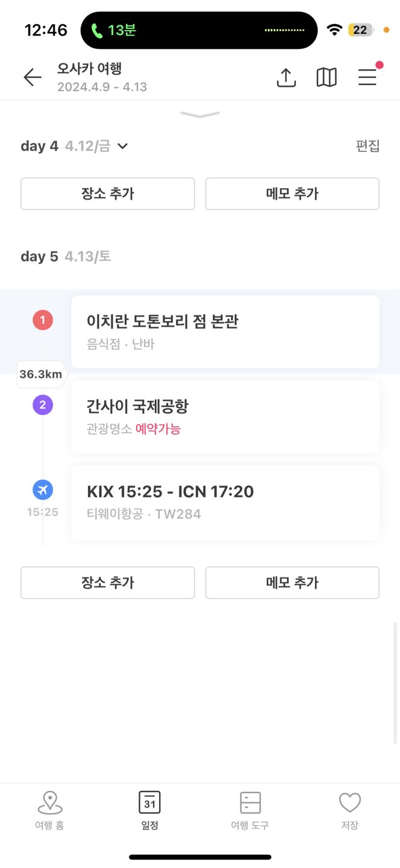The width and height of the screenshot is (400, 868).
Task: Open the KIX 15:25 - ICN 17:20 flight card
Action: click(x=225, y=502)
